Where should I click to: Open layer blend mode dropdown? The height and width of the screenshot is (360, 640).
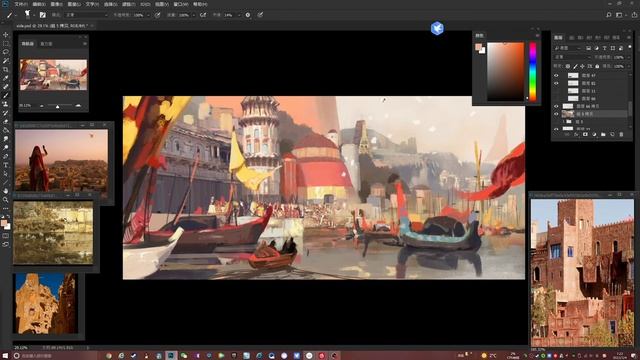pyautogui.click(x=573, y=57)
